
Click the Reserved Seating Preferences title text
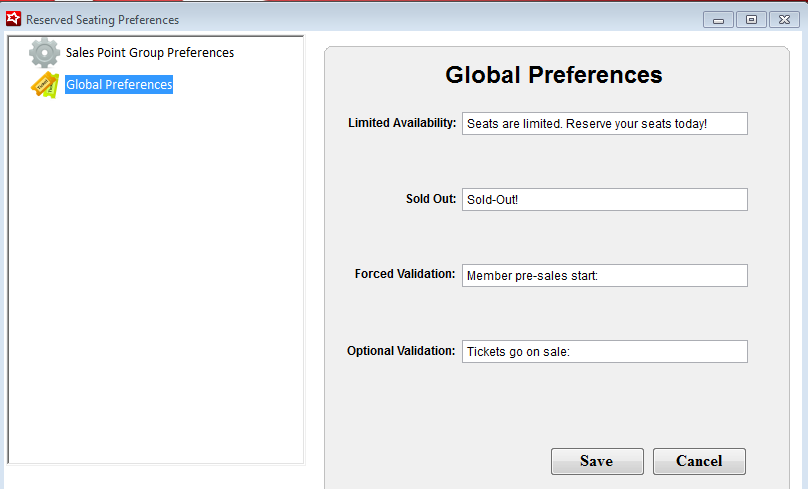pos(102,20)
